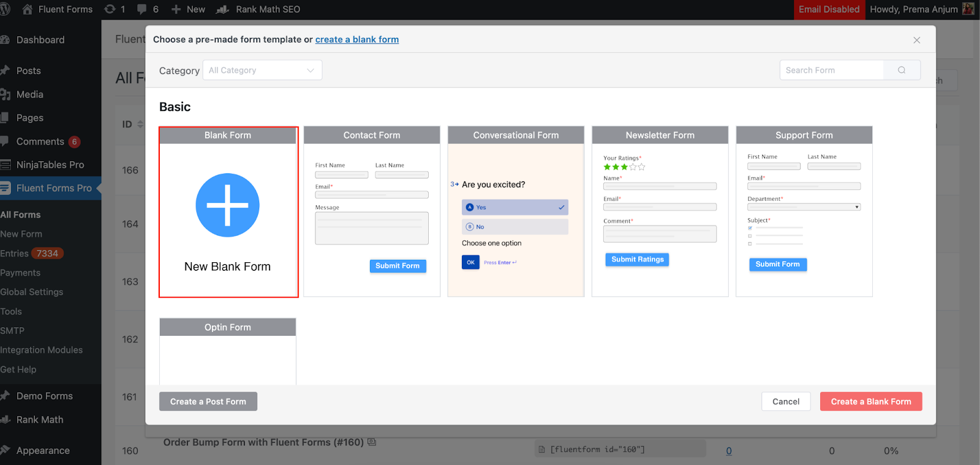
Task: Click Submit Ratings in the Newsletter Form preview
Action: (x=637, y=259)
